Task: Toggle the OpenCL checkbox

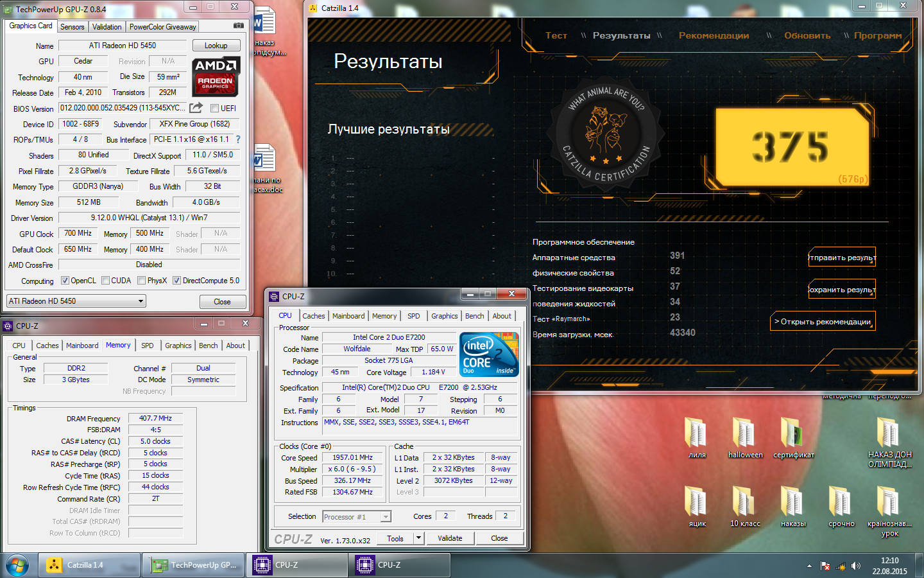Action: tap(65, 281)
